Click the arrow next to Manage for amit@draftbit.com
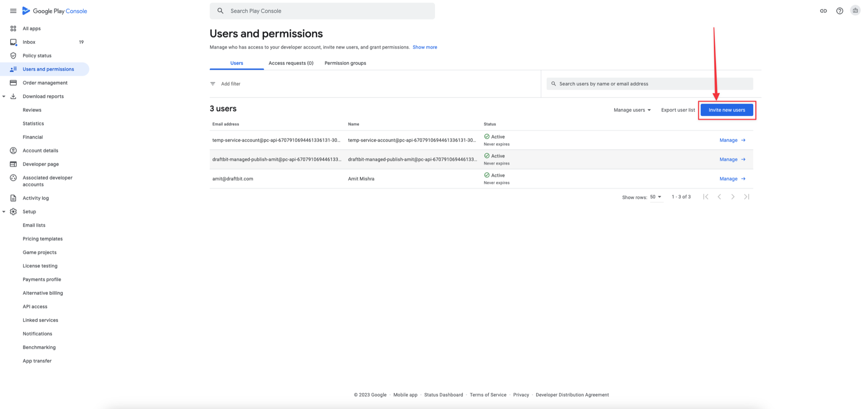The image size is (868, 409). 743,179
